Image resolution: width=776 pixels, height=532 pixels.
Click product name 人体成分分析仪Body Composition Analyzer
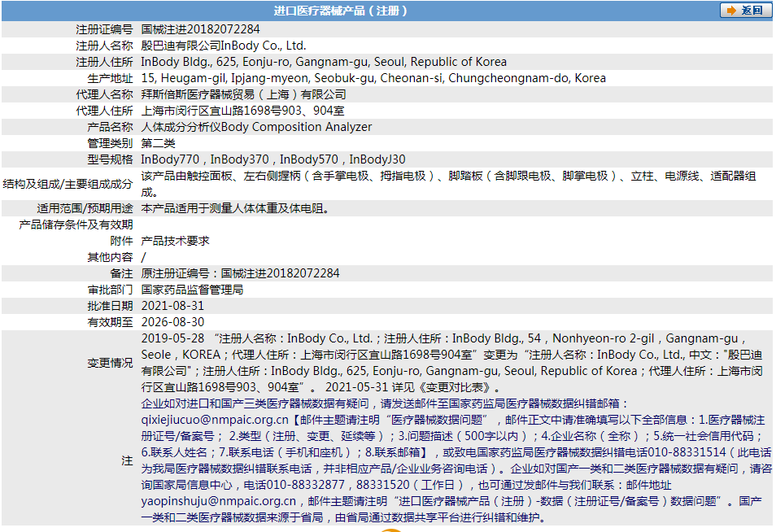256,127
